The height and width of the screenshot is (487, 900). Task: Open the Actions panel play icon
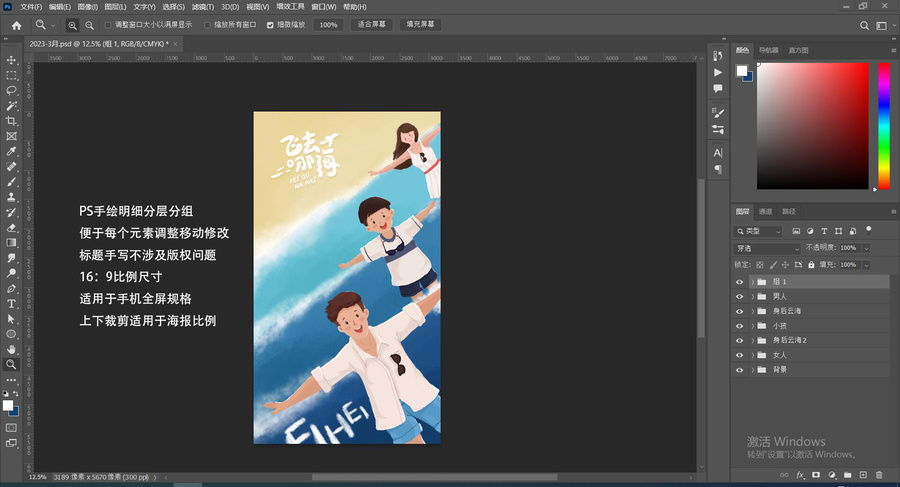pos(717,72)
